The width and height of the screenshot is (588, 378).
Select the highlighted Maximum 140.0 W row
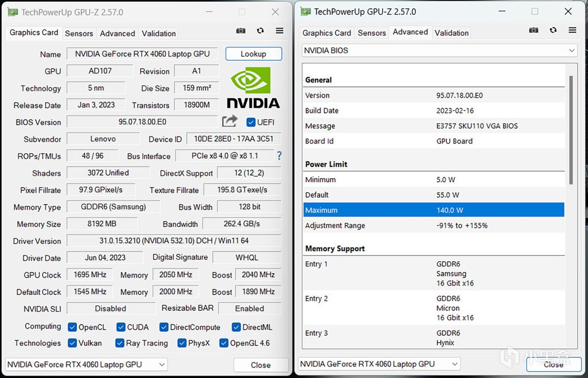pos(434,210)
